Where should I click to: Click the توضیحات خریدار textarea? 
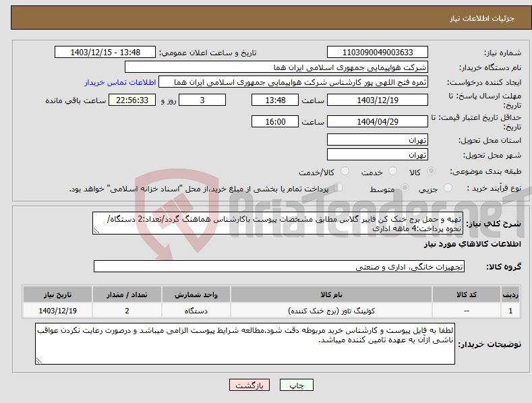pyautogui.click(x=245, y=344)
